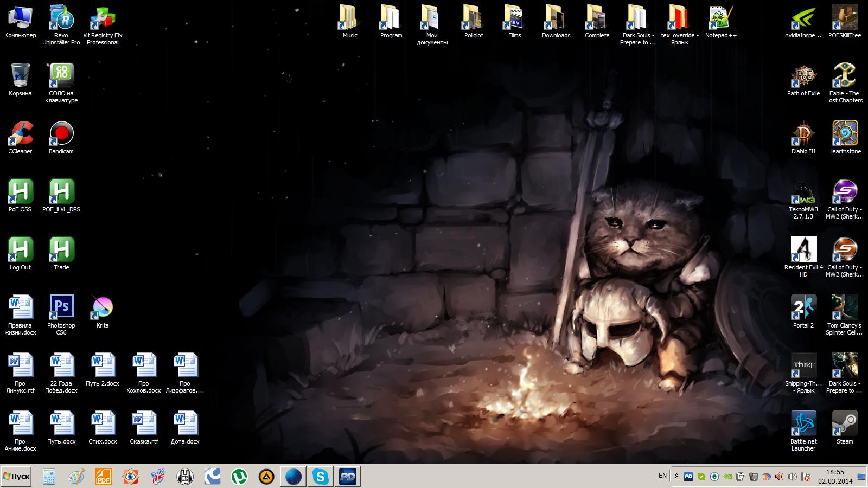
Task: Open the EN input language selector
Action: 662,476
